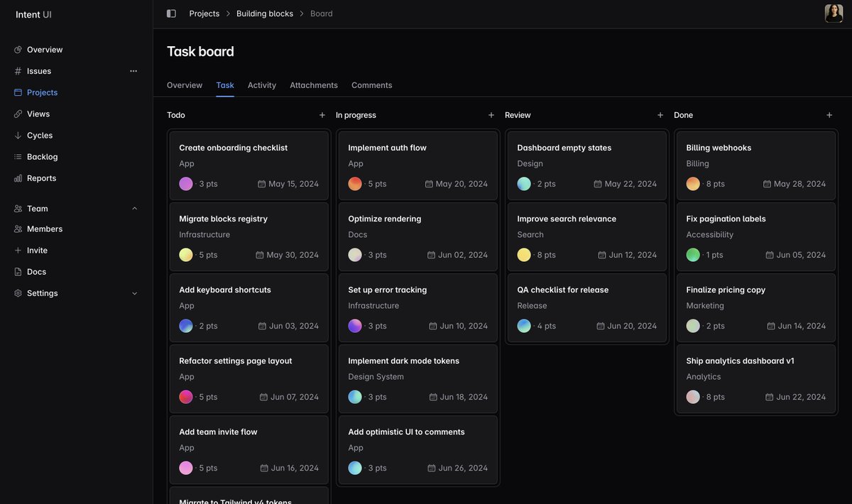Click the Marketing category label

click(x=705, y=306)
